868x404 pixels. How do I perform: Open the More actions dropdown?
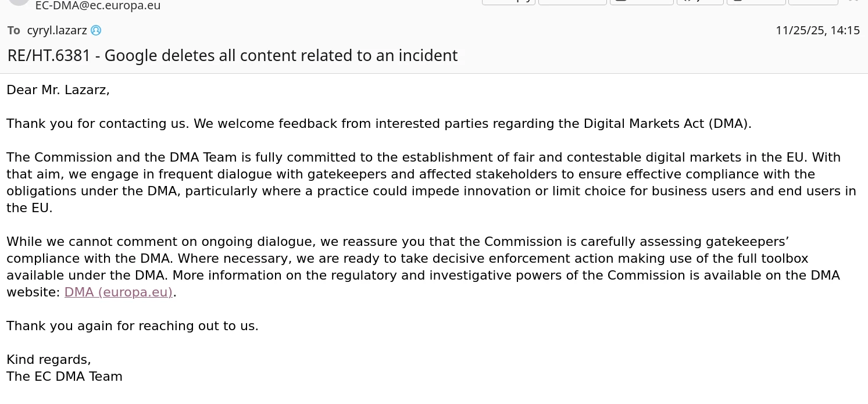(x=813, y=2)
